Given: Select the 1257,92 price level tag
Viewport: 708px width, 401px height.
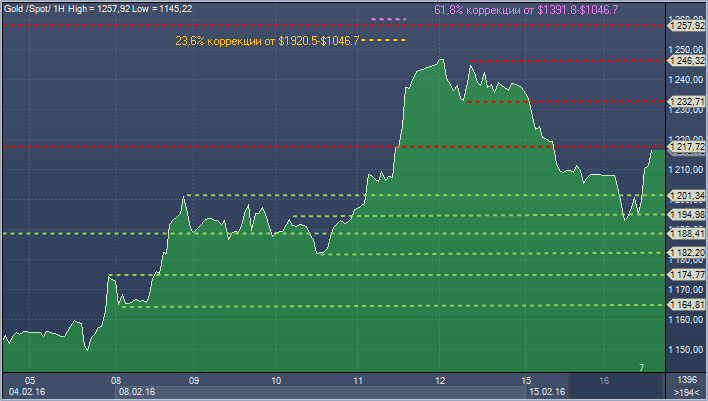Looking at the screenshot, I should click(687, 26).
